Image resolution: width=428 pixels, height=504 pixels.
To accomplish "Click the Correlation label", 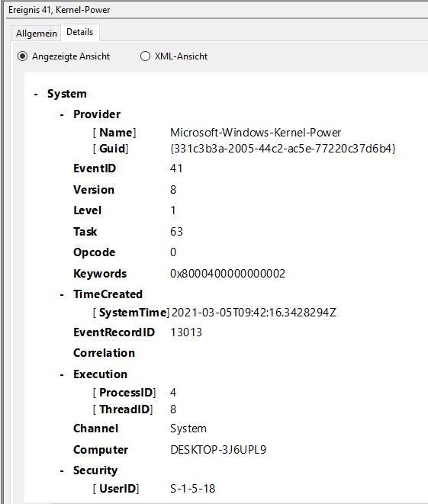I will (104, 353).
